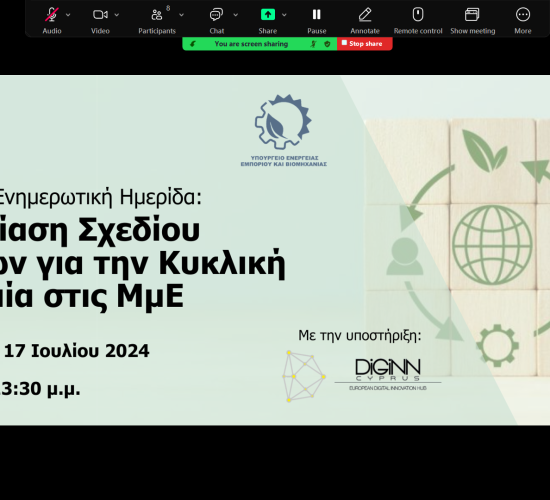Click the red Stop share button
This screenshot has width=550, height=500.
[x=365, y=44]
